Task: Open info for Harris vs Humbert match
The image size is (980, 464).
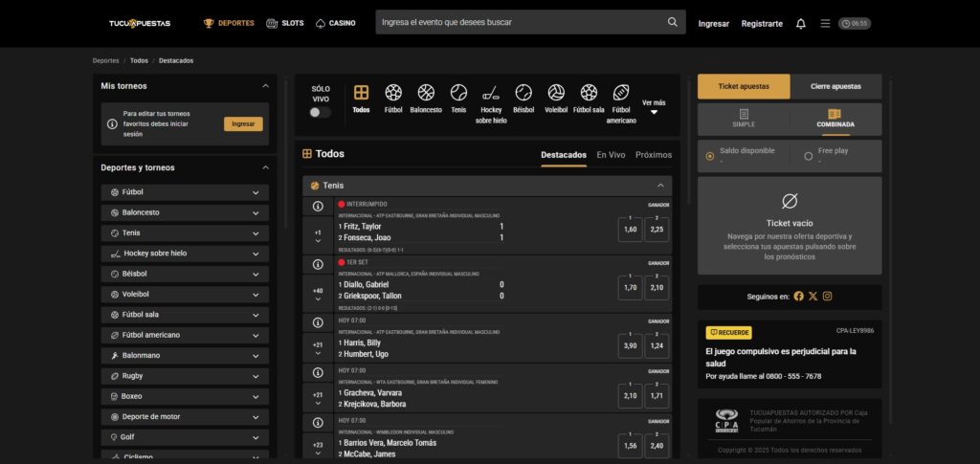Action: tap(318, 322)
